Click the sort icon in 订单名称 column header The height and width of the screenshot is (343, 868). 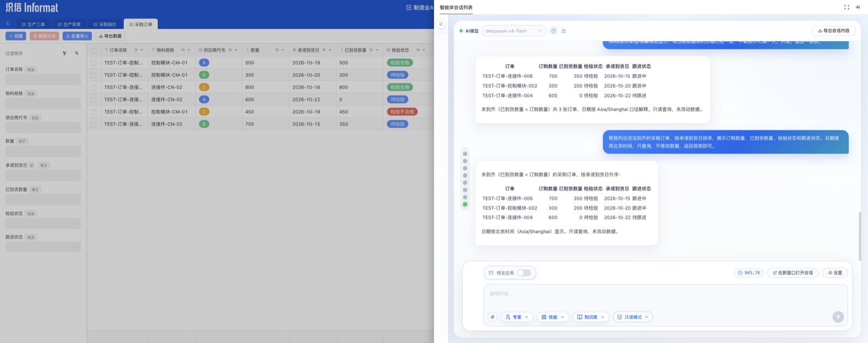coord(136,50)
